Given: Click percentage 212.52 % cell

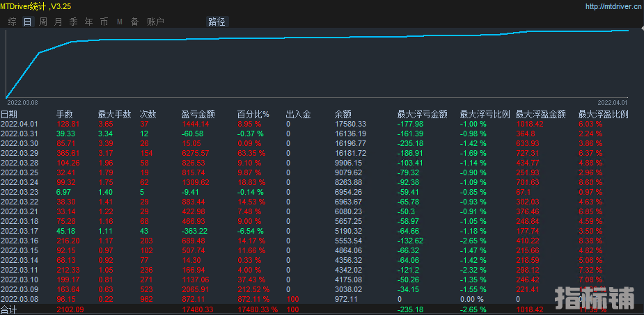Looking at the screenshot, I should (x=254, y=290).
